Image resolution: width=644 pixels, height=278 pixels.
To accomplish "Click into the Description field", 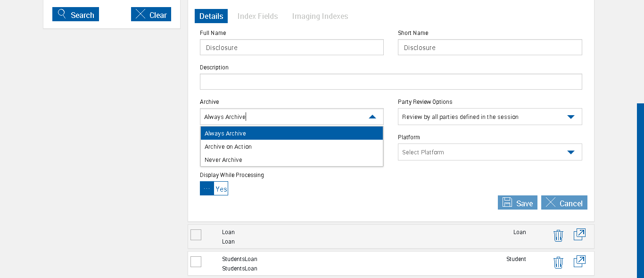I will 391,82.
